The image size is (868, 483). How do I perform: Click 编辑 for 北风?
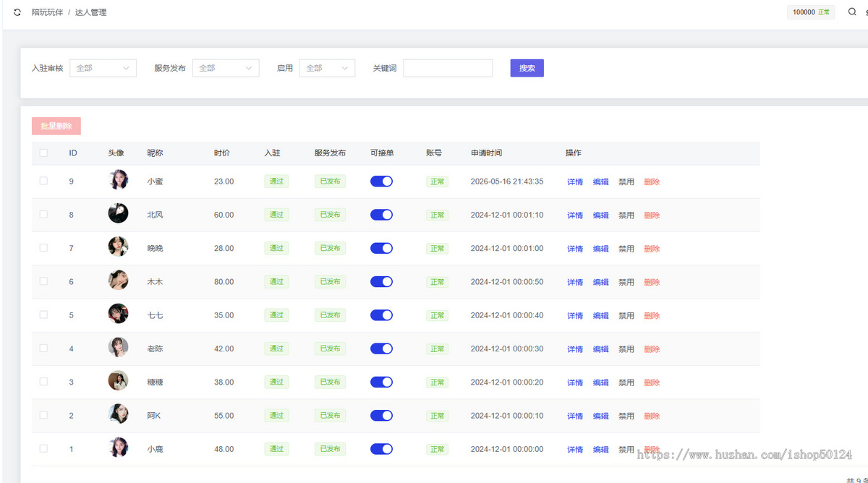point(601,215)
